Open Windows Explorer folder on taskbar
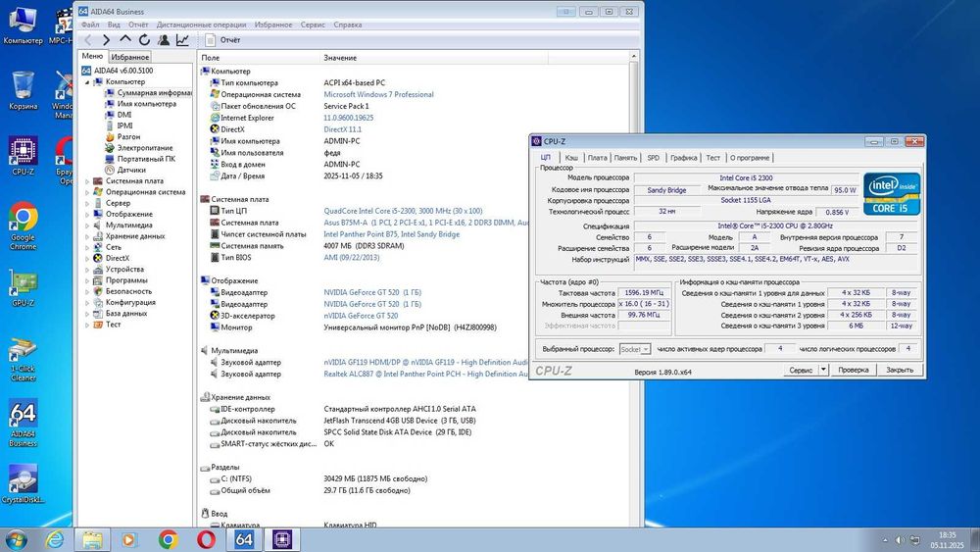 (92, 539)
